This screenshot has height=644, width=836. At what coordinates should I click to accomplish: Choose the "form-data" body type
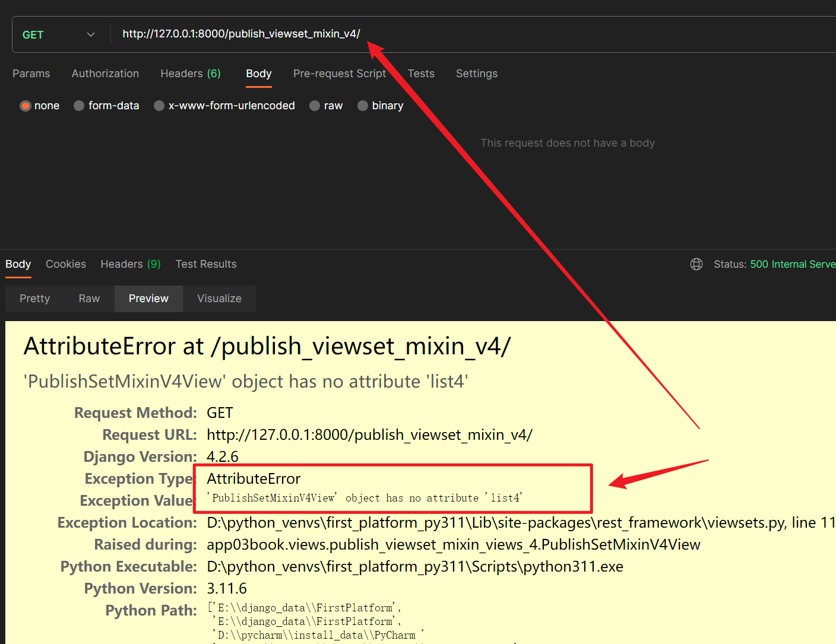coord(106,105)
